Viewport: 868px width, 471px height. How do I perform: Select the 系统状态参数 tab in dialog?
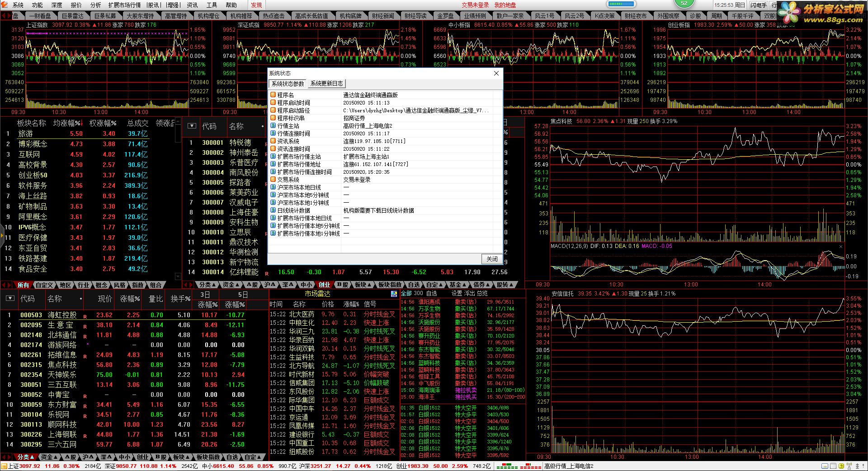(288, 84)
